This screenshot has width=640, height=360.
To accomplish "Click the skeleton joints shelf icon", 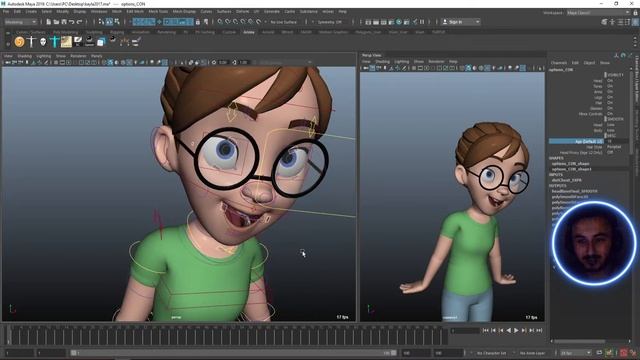I will pyautogui.click(x=124, y=41).
